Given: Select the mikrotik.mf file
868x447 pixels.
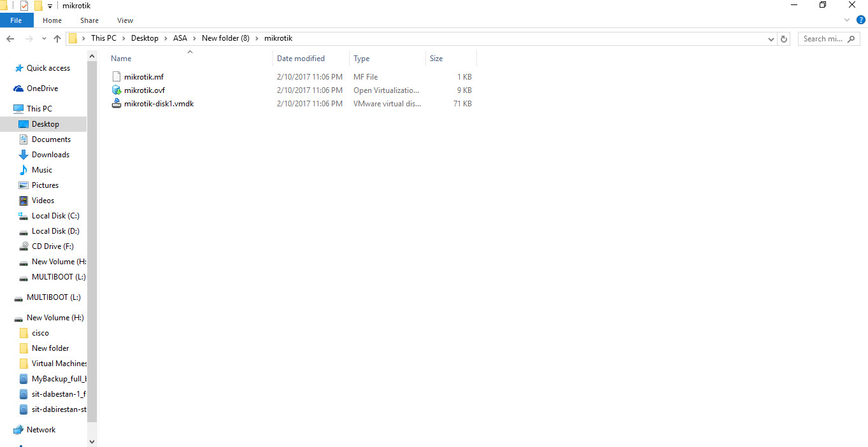Looking at the screenshot, I should 144,76.
